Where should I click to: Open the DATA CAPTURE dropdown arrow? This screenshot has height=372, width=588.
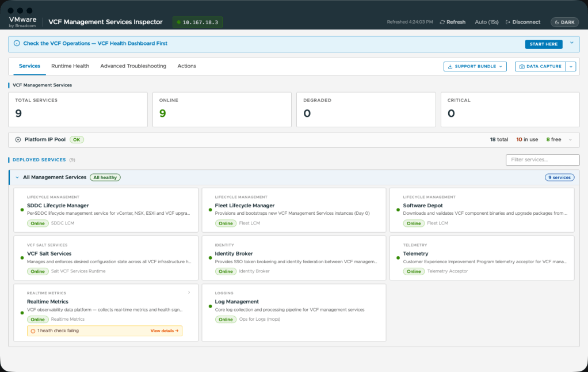tap(571, 66)
